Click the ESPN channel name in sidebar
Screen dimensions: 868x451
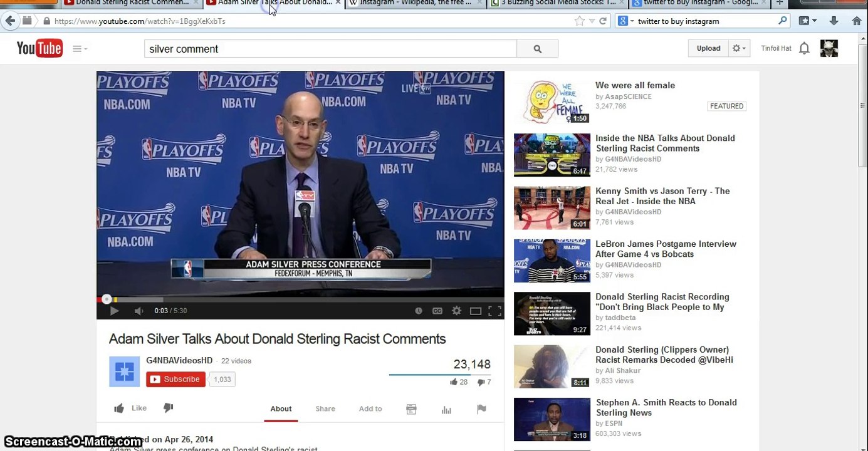pos(614,423)
